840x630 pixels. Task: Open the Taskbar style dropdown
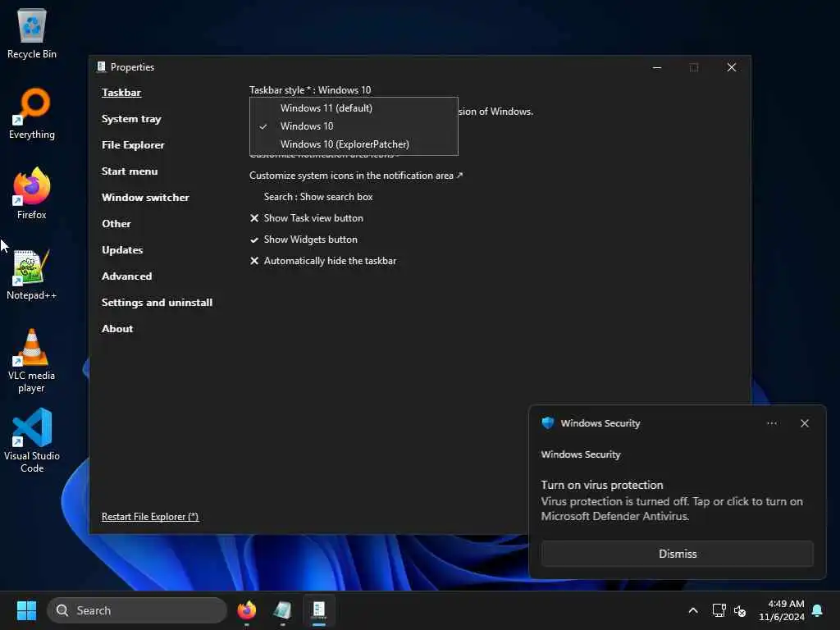tap(309, 90)
